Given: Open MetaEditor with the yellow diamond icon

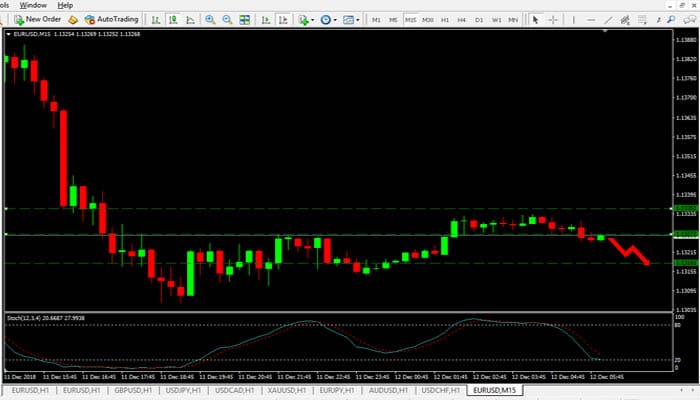Looking at the screenshot, I should (x=72, y=19).
